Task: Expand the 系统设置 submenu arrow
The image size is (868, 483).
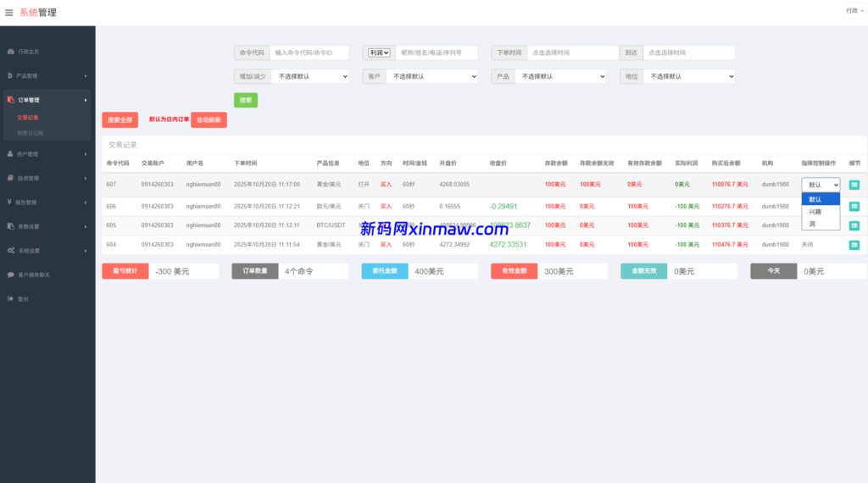Action: [x=86, y=251]
